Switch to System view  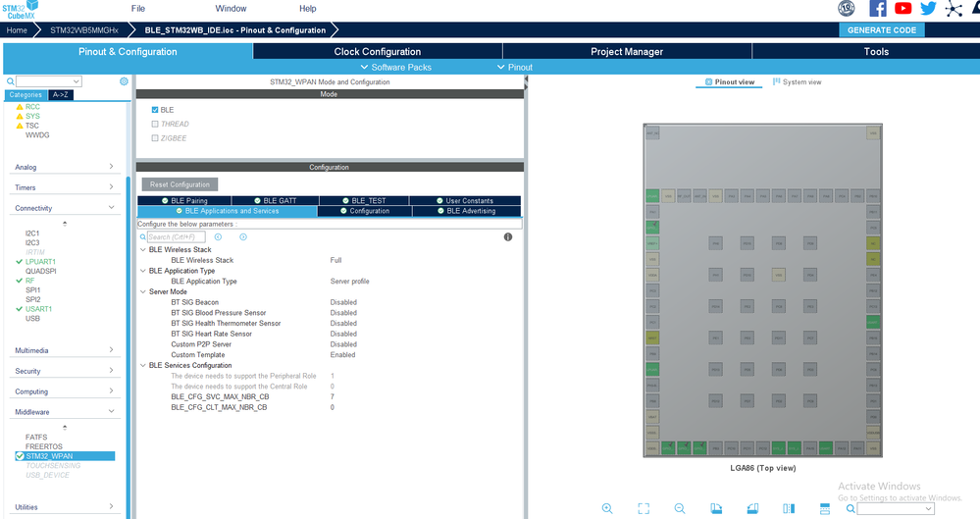click(797, 81)
